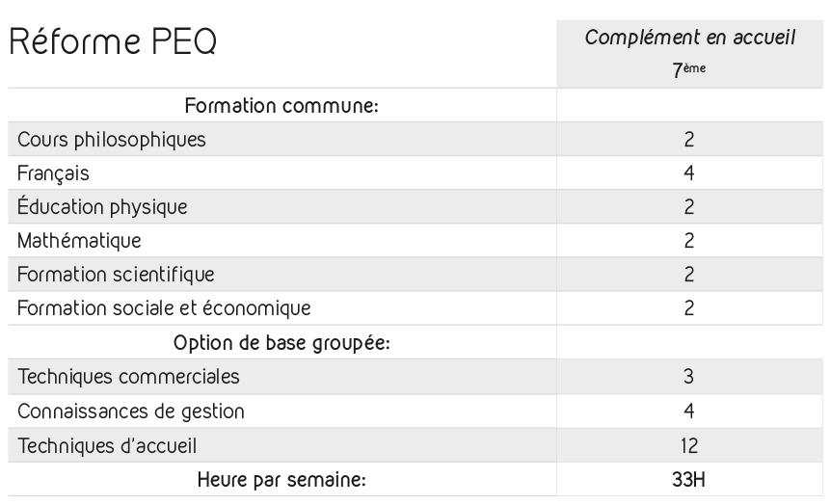Click the value 4 in Français row
Viewport: 831px width, 504px height.
689,172
